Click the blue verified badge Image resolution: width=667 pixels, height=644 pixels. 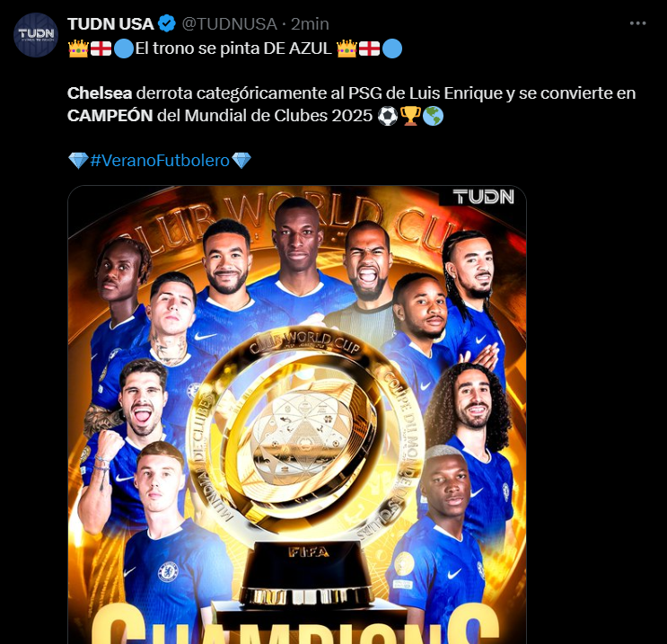coord(167,23)
